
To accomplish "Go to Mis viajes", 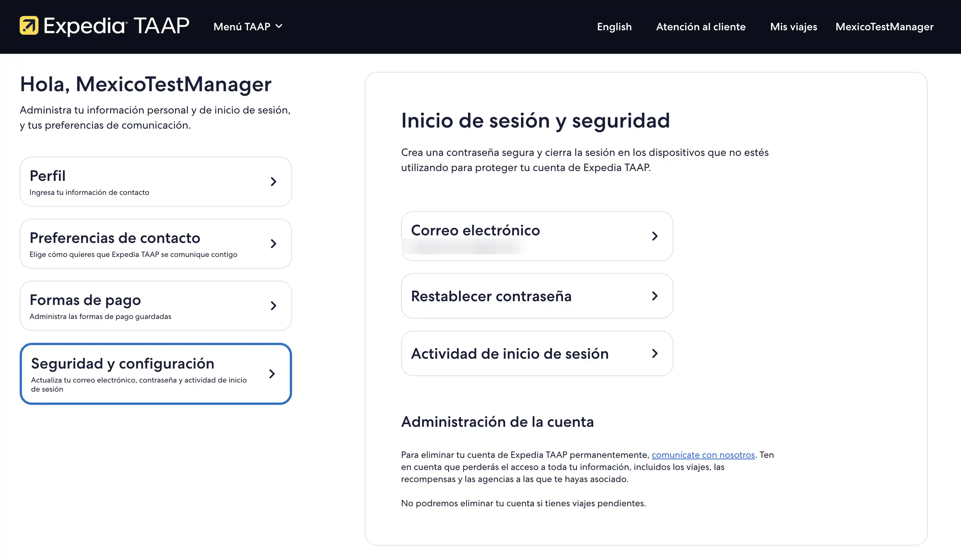I will (794, 27).
